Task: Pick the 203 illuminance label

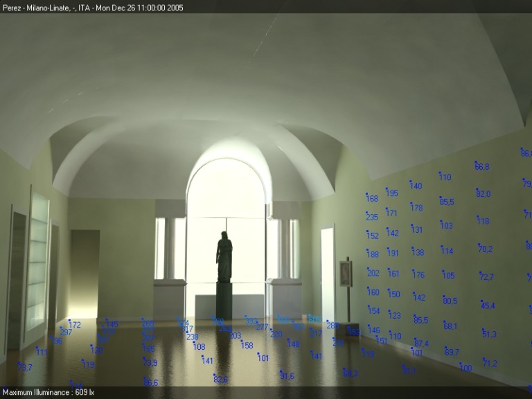Action: click(x=235, y=335)
